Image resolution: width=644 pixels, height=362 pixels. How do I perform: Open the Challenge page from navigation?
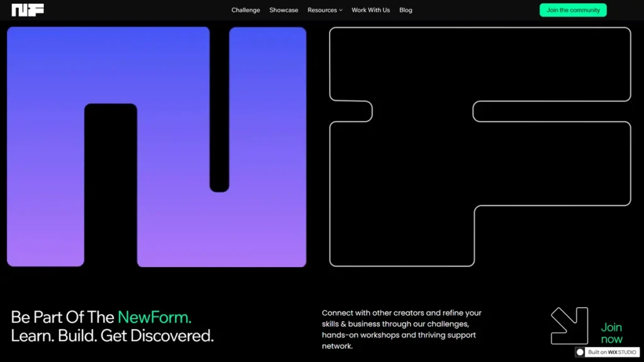pyautogui.click(x=245, y=10)
